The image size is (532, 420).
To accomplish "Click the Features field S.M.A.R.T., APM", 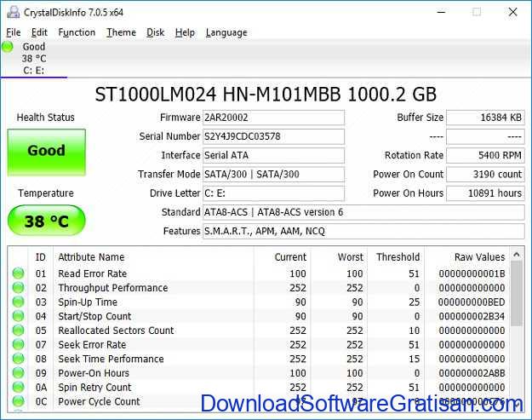I will coord(363,232).
